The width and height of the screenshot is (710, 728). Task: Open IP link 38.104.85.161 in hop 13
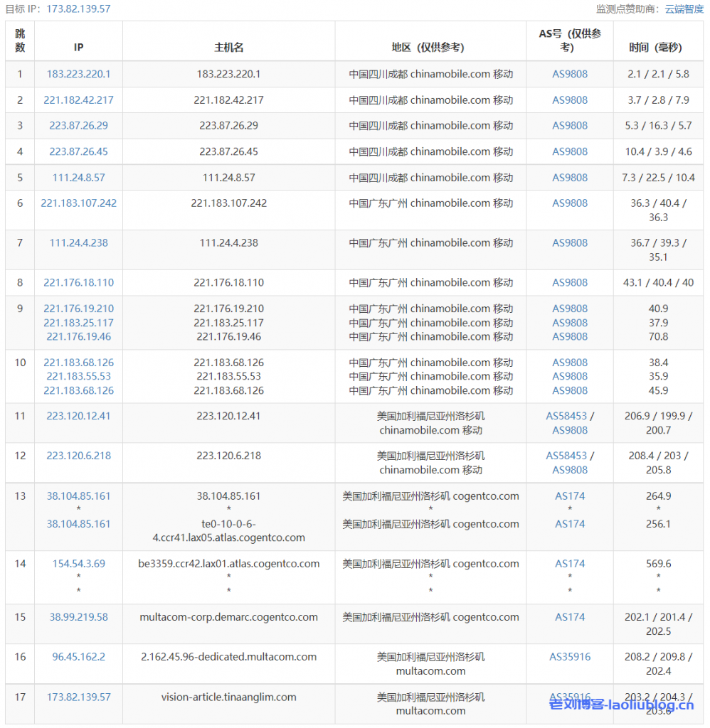tap(78, 496)
